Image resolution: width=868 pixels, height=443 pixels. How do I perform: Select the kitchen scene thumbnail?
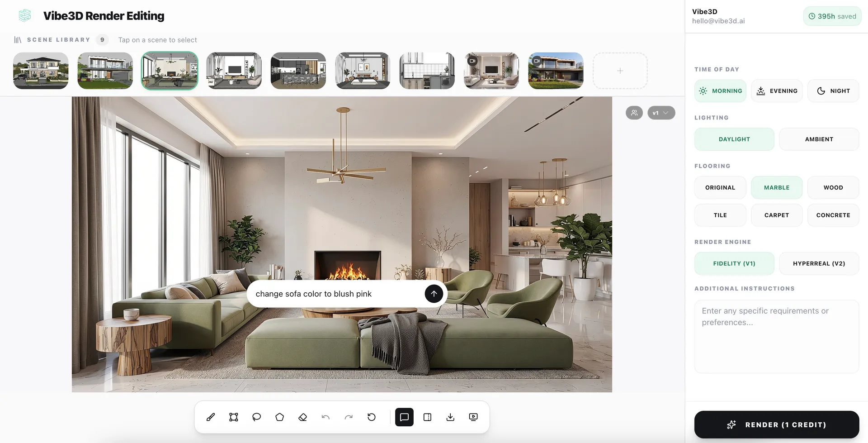[298, 71]
